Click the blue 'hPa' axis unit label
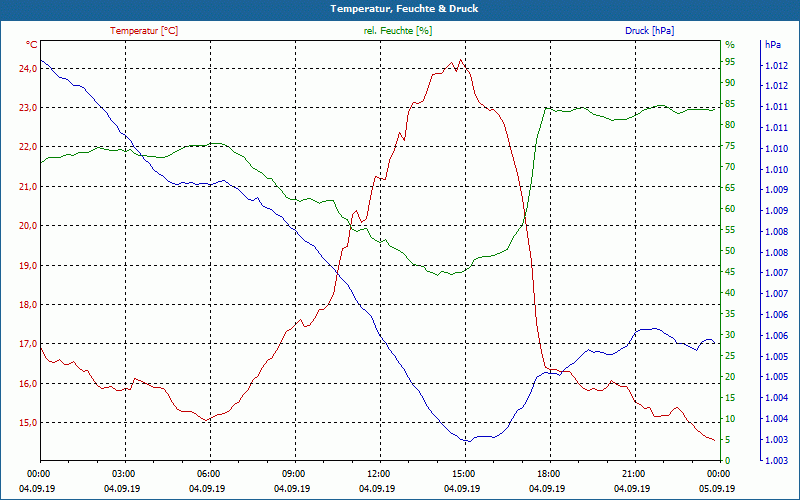 pyautogui.click(x=772, y=45)
